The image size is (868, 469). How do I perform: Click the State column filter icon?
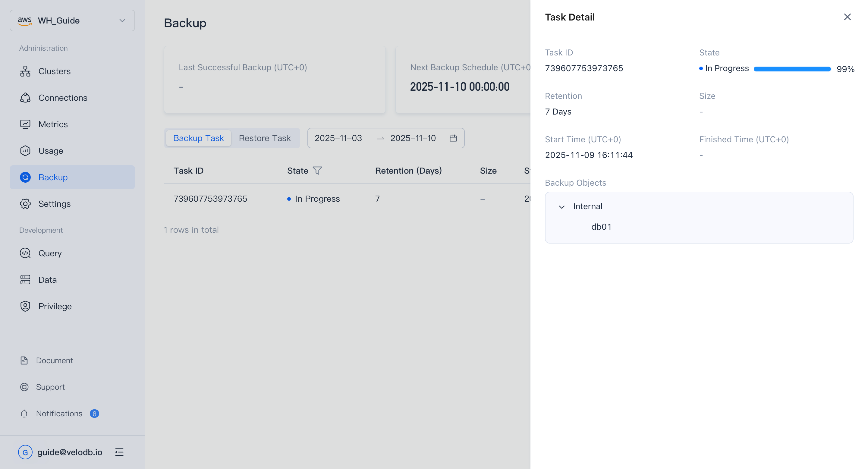pos(317,171)
